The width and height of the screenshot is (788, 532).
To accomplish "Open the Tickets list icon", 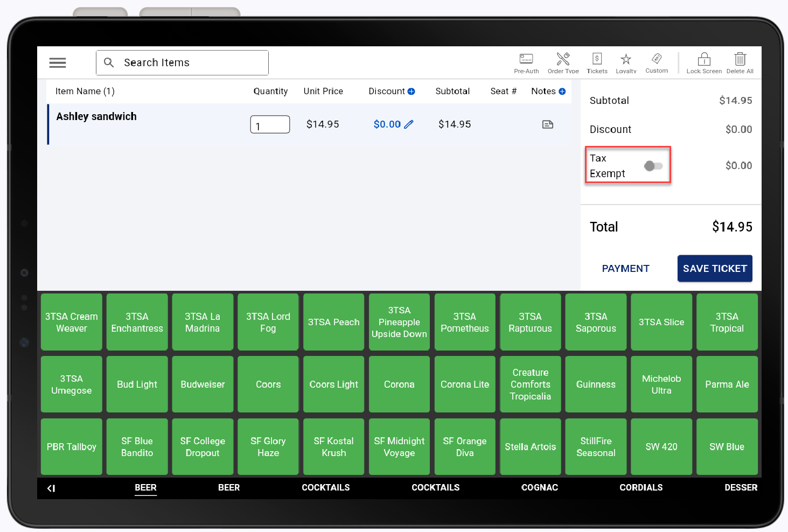I will [x=597, y=59].
